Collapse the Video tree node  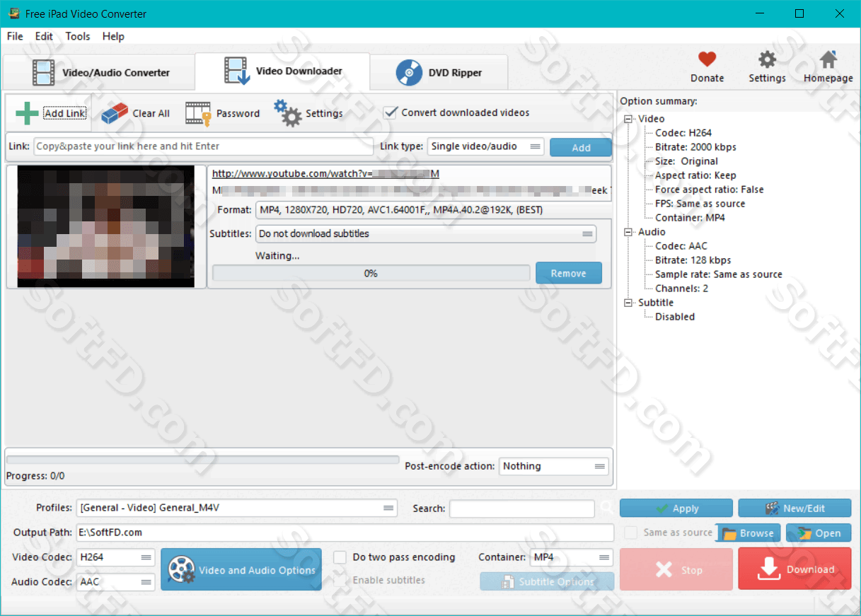pos(628,119)
